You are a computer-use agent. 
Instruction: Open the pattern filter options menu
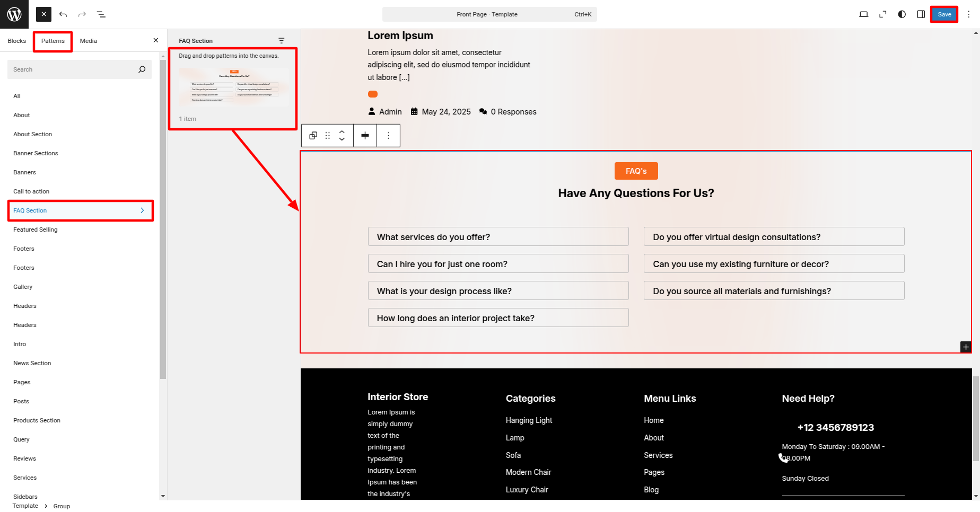(281, 41)
